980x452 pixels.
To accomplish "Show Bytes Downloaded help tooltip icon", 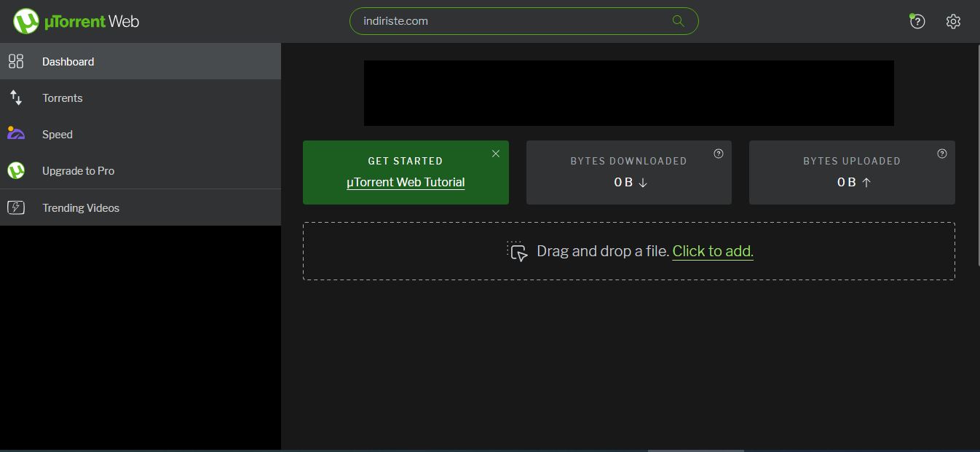I will pyautogui.click(x=719, y=154).
